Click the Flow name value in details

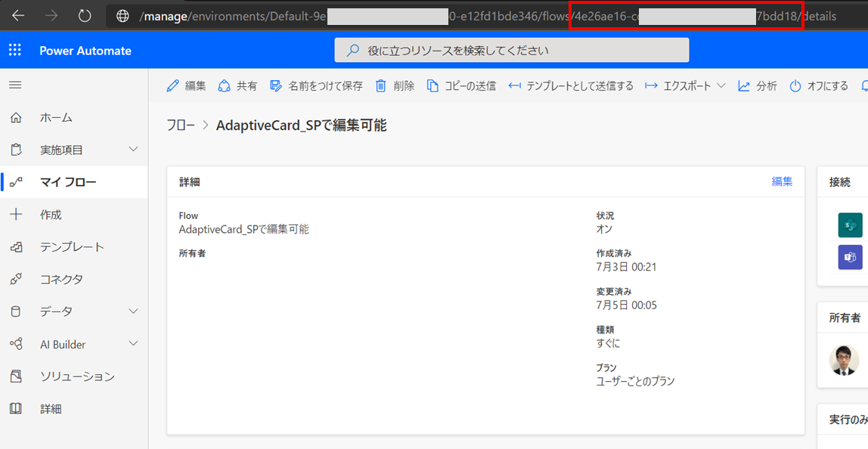243,228
